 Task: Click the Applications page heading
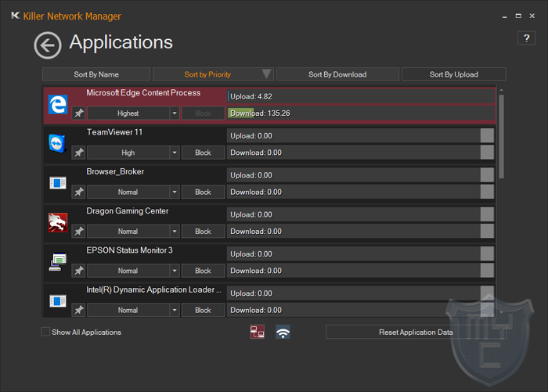coord(121,42)
